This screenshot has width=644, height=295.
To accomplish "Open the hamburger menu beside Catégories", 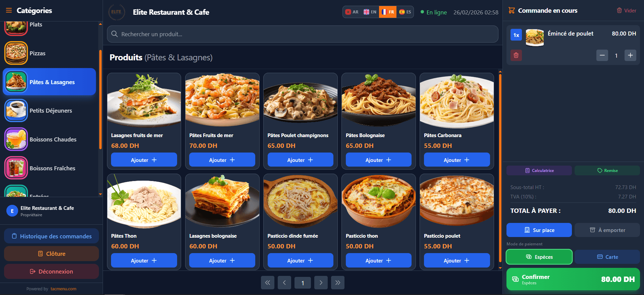I will click(x=9, y=10).
